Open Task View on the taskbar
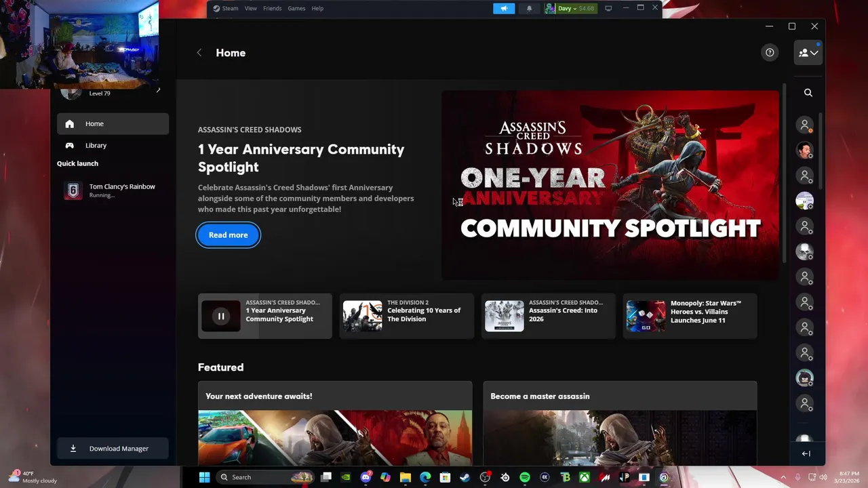The width and height of the screenshot is (868, 488). click(x=326, y=477)
